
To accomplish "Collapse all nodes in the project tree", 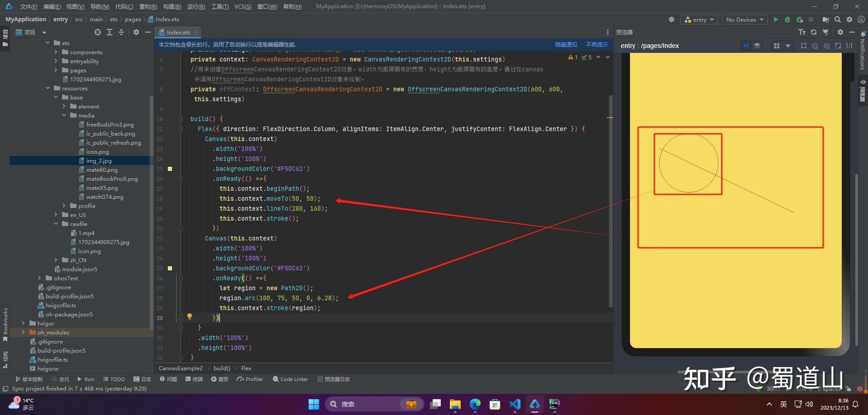I will 121,32.
